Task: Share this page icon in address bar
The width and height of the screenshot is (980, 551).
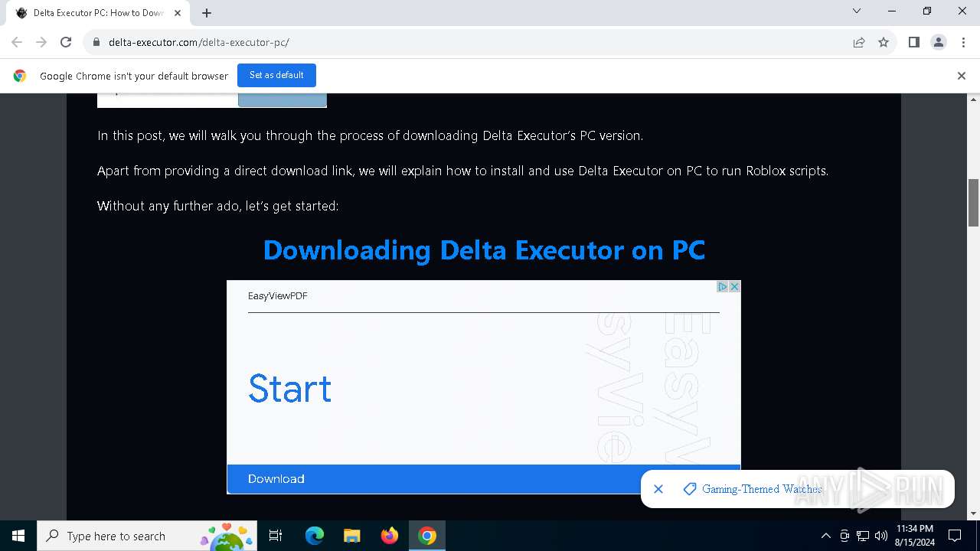Action: 859,42
